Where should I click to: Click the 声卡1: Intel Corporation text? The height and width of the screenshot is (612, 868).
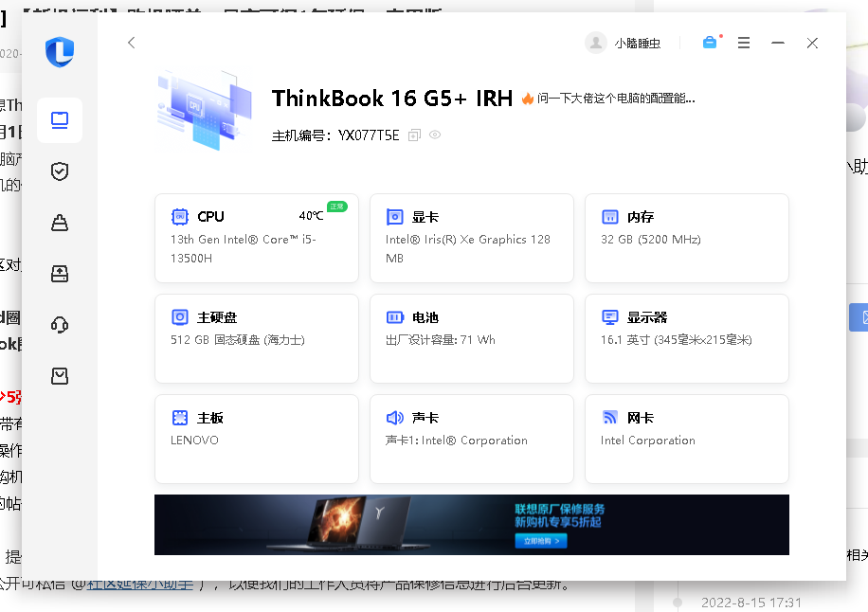(x=457, y=441)
